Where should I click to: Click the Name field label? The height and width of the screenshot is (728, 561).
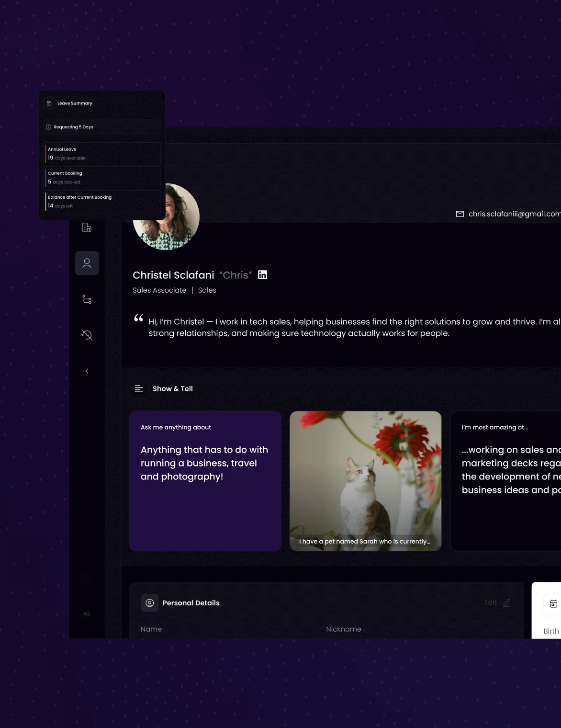151,629
